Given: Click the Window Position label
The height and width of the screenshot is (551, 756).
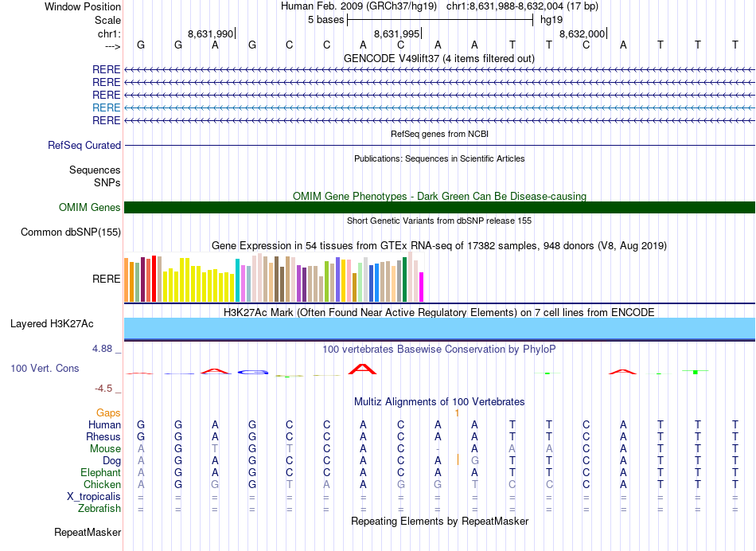Looking at the screenshot, I should tap(83, 6).
